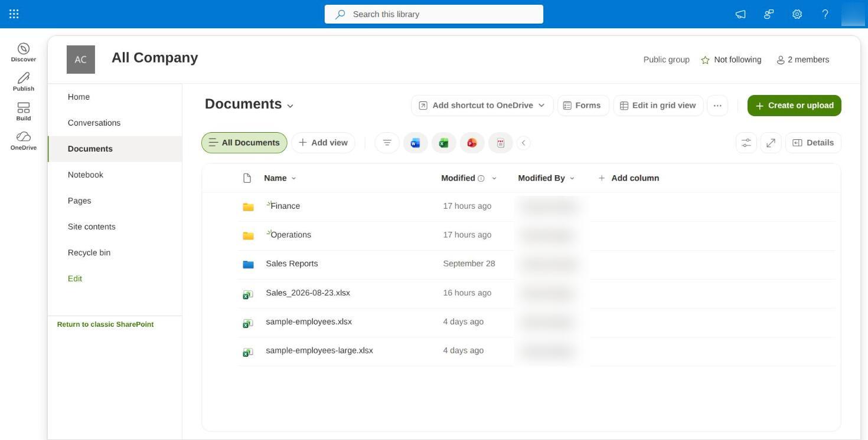Open the Settings gear icon
868x440 pixels.
coord(797,14)
